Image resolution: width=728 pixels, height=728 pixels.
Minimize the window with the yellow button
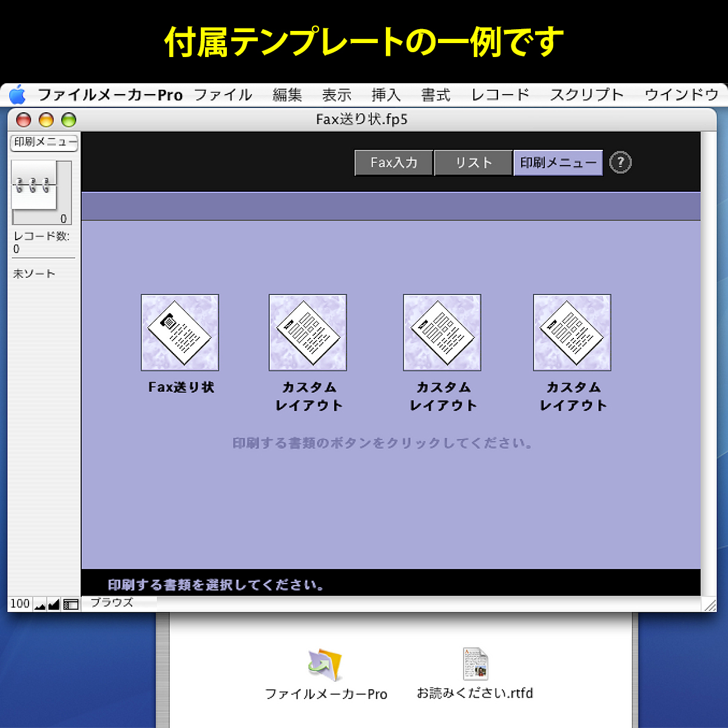point(46,120)
